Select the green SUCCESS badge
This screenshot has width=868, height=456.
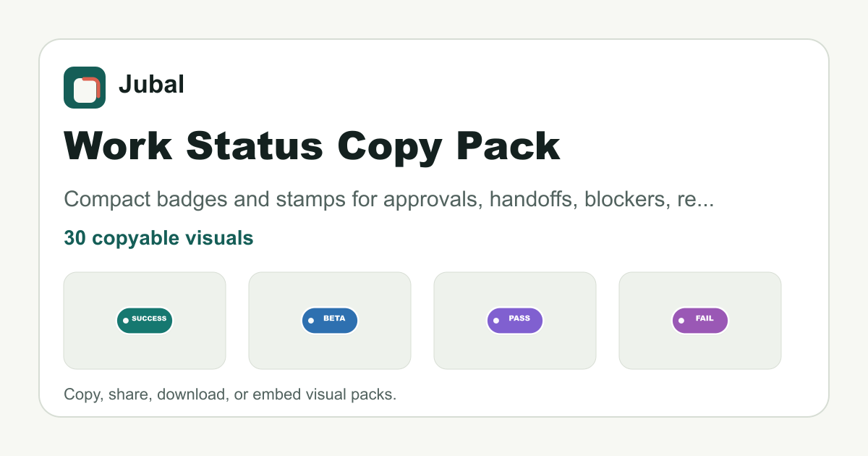[145, 321]
